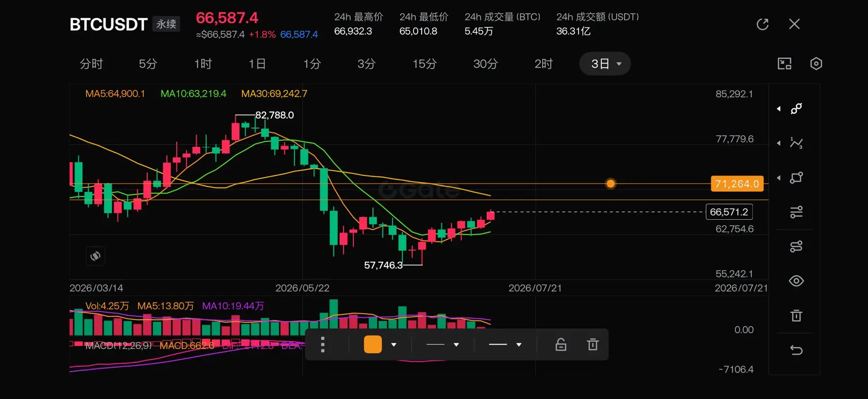868x399 pixels.
Task: Click the 71,264.0 price label
Action: 737,184
